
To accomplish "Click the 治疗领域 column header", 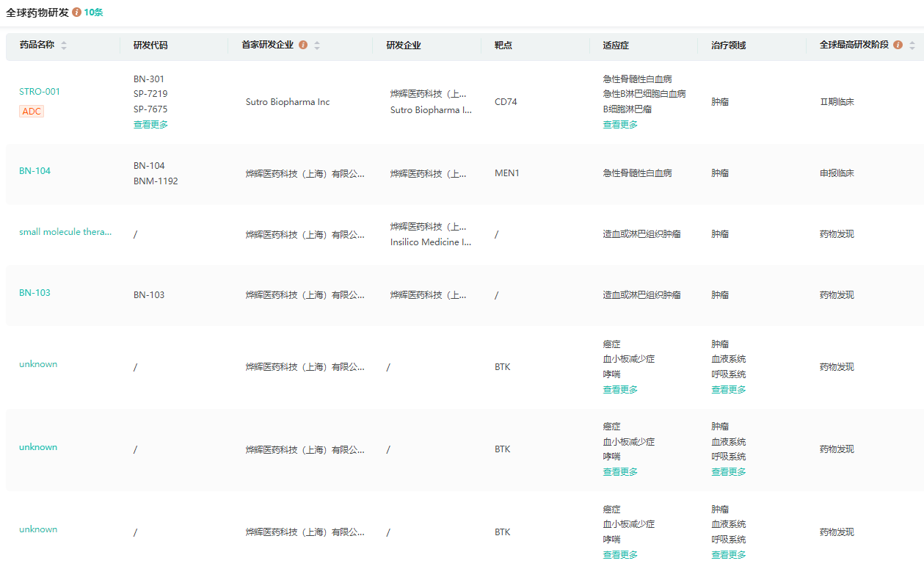I will [x=728, y=46].
